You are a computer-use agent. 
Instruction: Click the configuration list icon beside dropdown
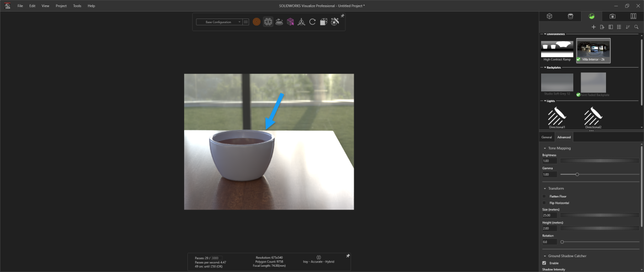246,22
